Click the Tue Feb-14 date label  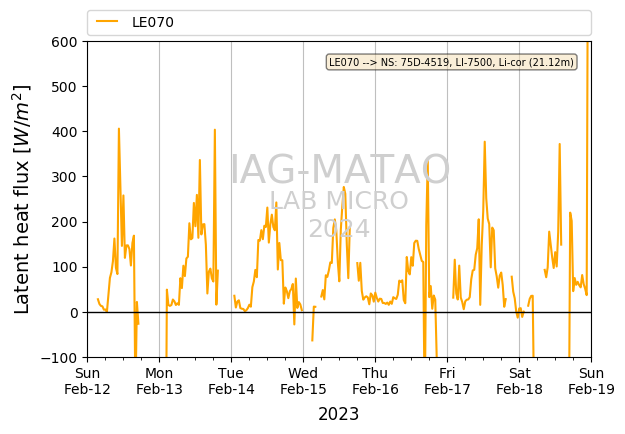(231, 381)
